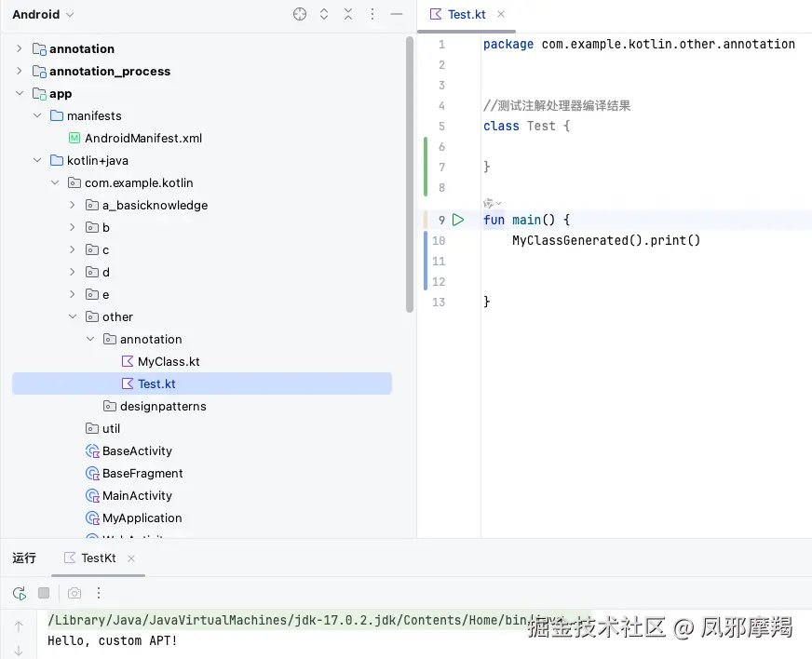Image resolution: width=812 pixels, height=659 pixels.
Task: Select Test.kt in the project tree
Action: pos(202,383)
